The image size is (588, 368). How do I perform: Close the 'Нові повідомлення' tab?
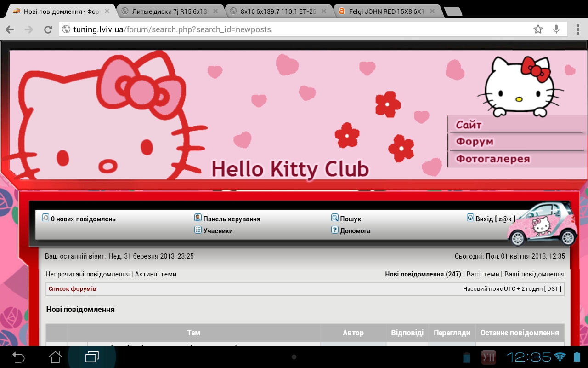(x=107, y=11)
